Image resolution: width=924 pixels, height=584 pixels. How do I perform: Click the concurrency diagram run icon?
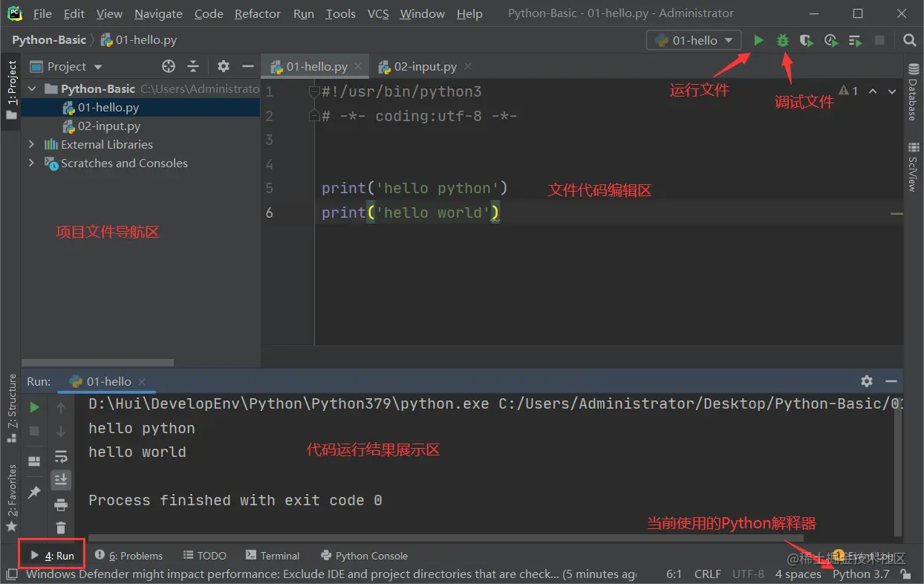tap(855, 40)
